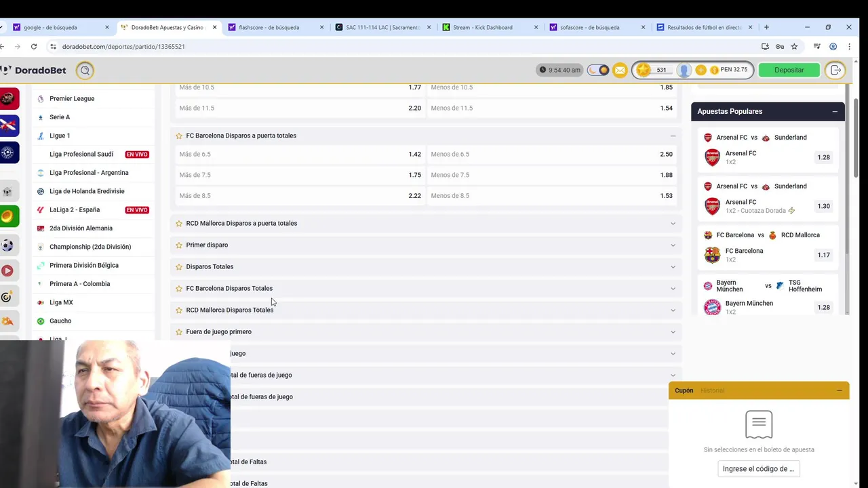Switch to Historial tab in bet slip

(712, 390)
